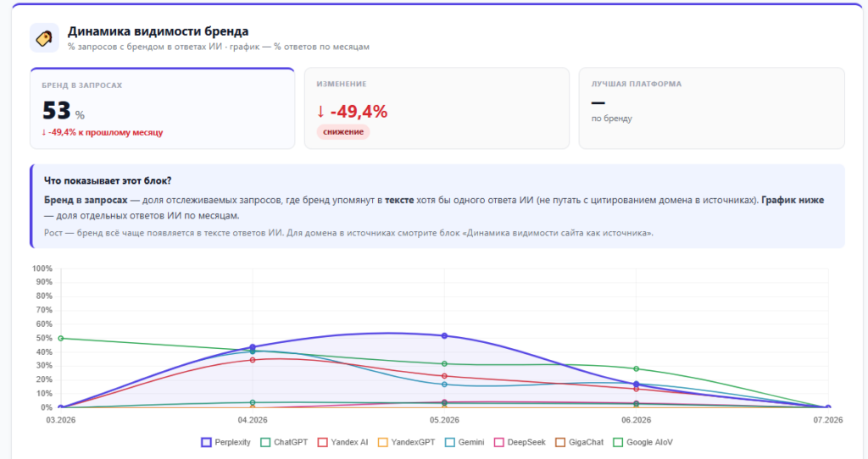Screen dimensions: 868x459
Task: Click the subtitle «% запросов с брендом в ответах ИИ»
Action: pyautogui.click(x=145, y=47)
